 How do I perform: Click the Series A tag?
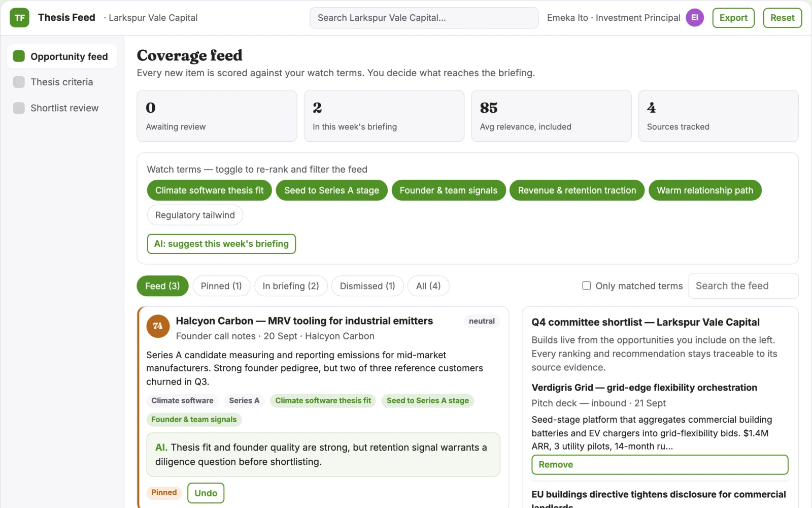(244, 400)
